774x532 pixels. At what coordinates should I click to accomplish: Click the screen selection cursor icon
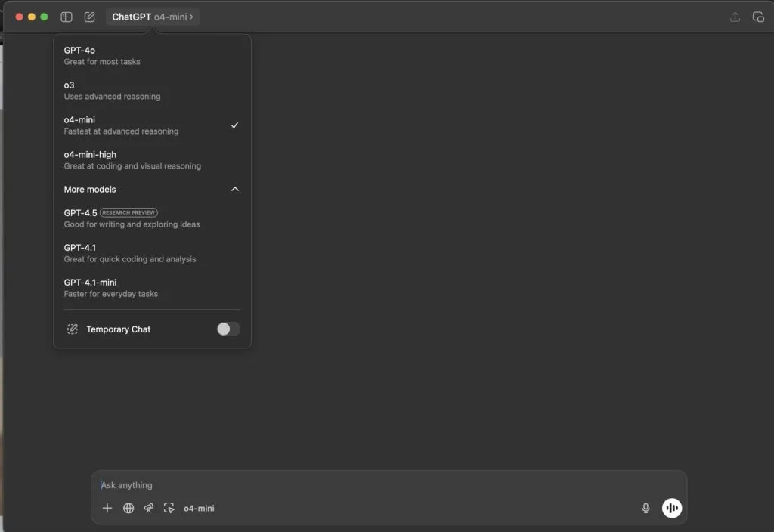point(169,508)
